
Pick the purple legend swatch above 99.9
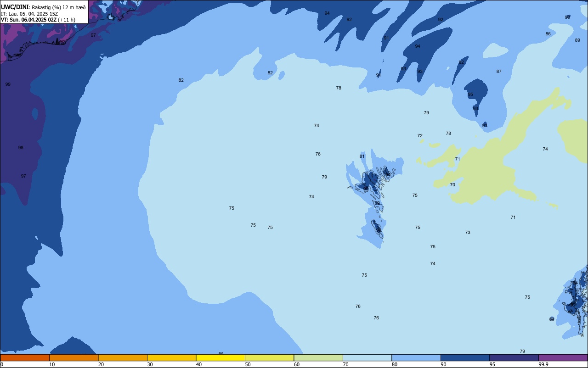563,357
